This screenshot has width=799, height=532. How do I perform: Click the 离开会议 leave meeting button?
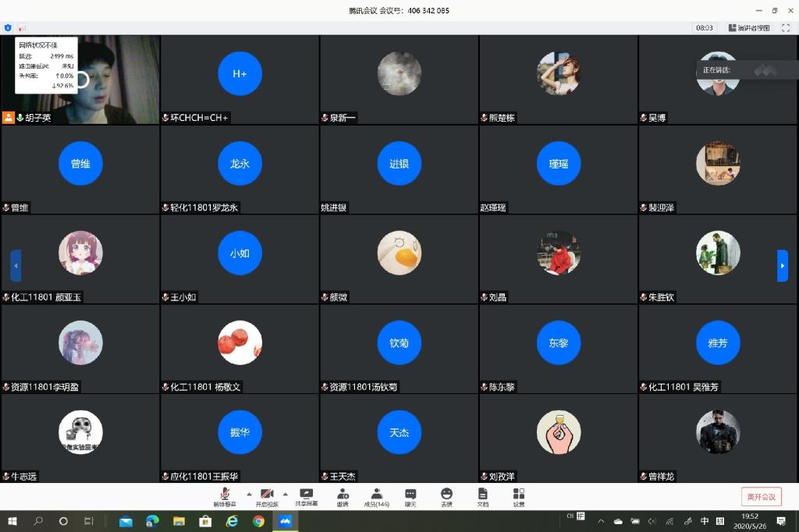tap(761, 497)
